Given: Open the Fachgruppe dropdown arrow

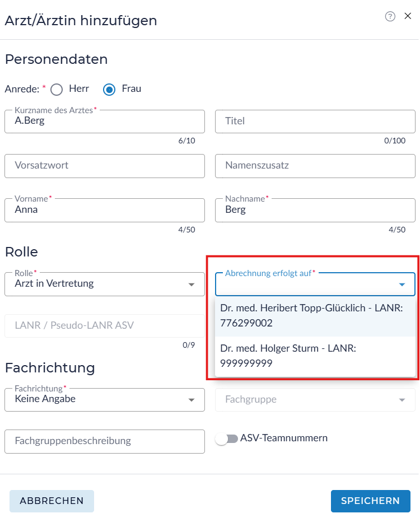Looking at the screenshot, I should (402, 400).
